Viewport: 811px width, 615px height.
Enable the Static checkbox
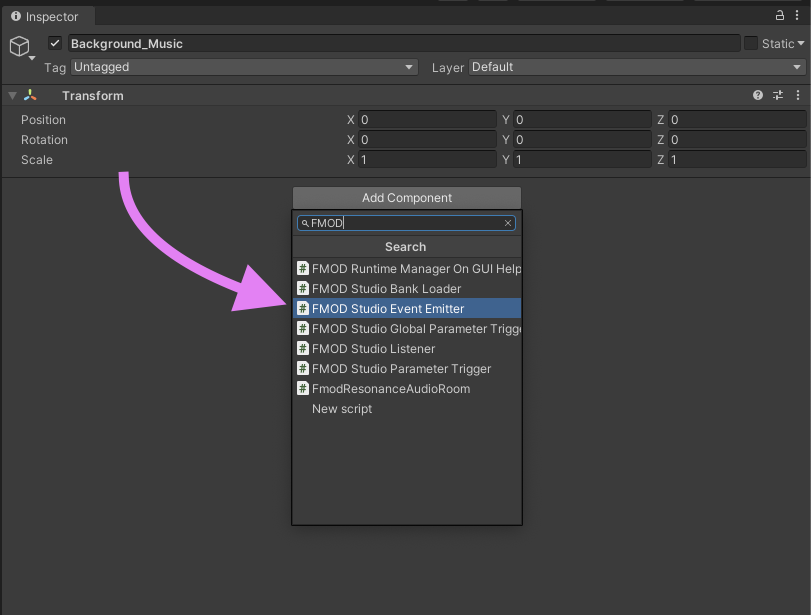click(x=750, y=44)
